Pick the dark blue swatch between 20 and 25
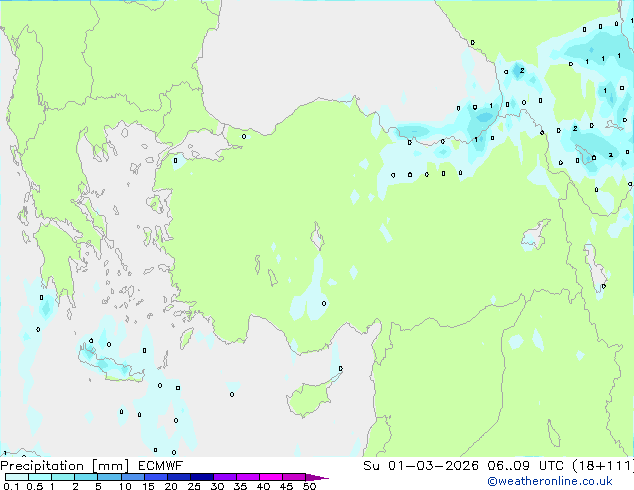 pyautogui.click(x=178, y=477)
